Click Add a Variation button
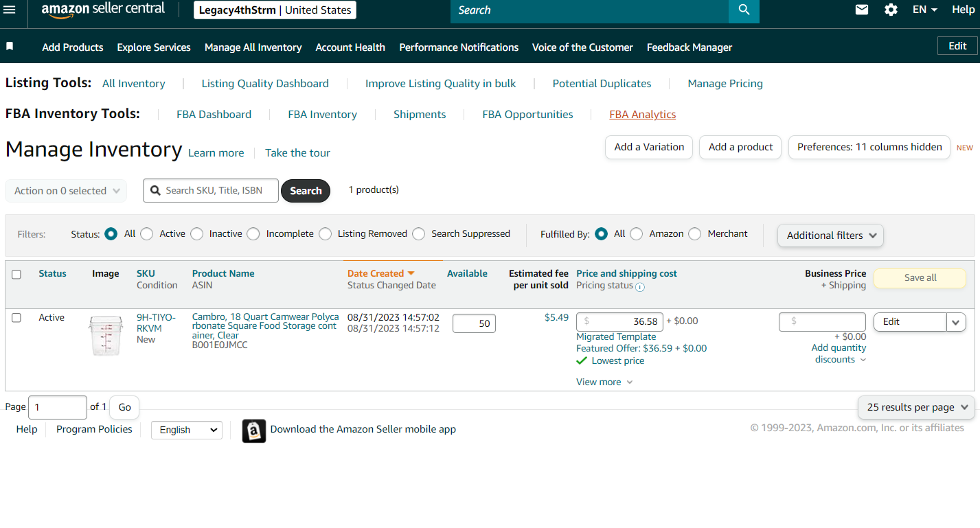980x528 pixels. [x=649, y=147]
